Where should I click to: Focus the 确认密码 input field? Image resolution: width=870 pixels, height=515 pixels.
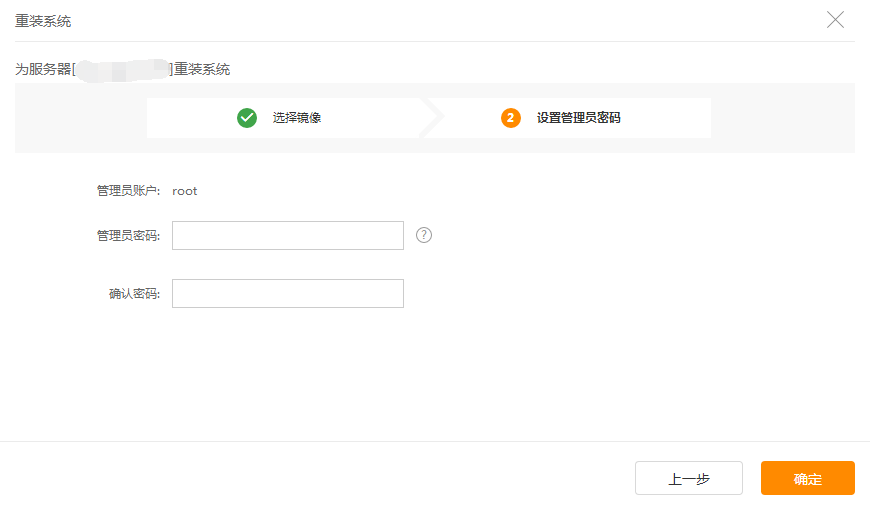(x=288, y=294)
